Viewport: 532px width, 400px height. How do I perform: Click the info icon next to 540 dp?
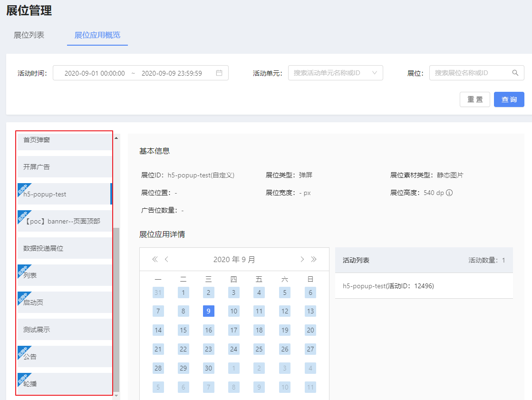click(449, 193)
